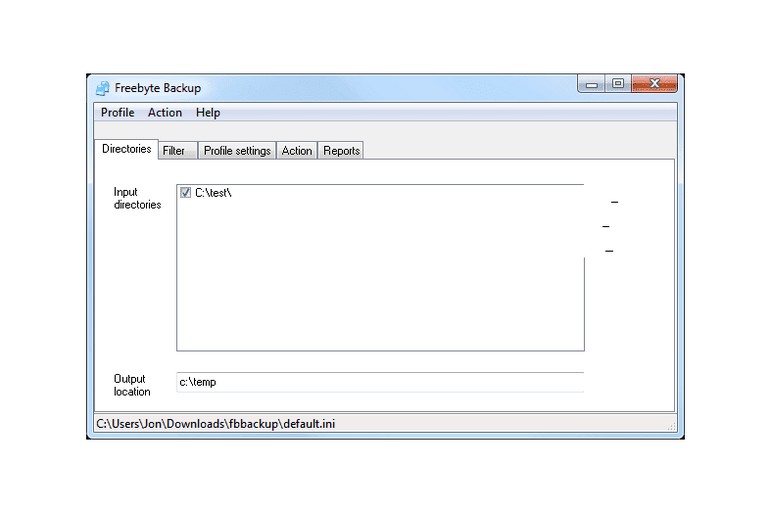Show the Reports tab

pos(341,150)
